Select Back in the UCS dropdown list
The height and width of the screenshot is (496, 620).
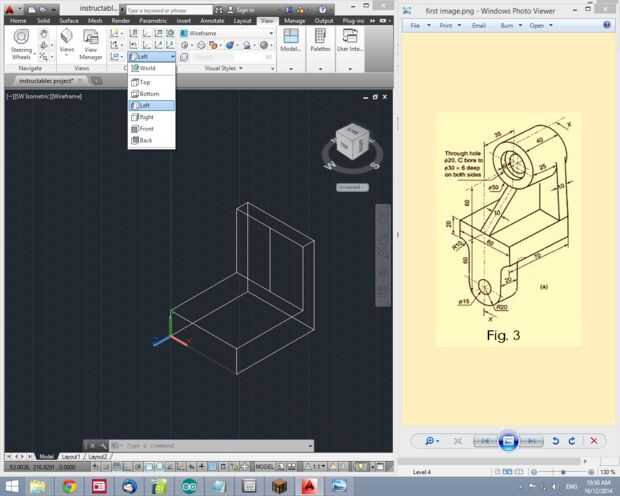tap(152, 140)
